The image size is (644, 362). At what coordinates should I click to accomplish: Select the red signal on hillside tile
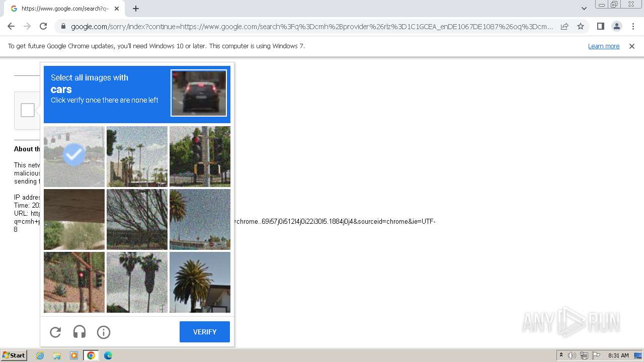click(74, 282)
